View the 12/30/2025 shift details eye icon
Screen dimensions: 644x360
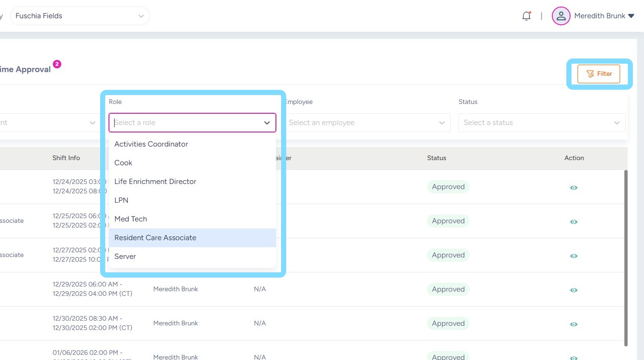[574, 324]
